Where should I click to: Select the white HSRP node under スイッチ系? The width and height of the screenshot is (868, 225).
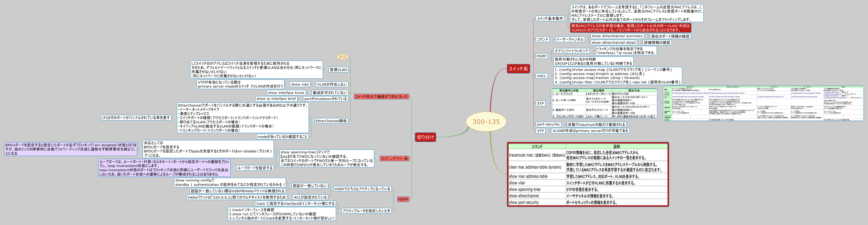[541, 56]
